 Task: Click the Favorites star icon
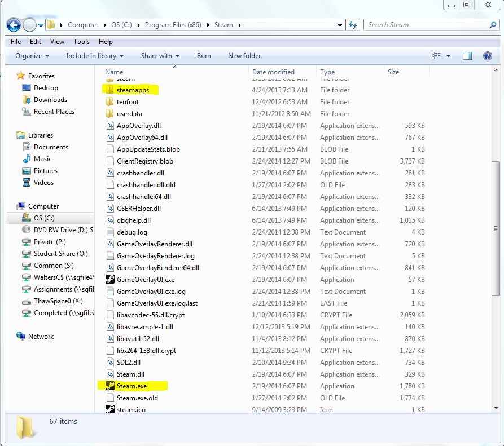(x=20, y=76)
